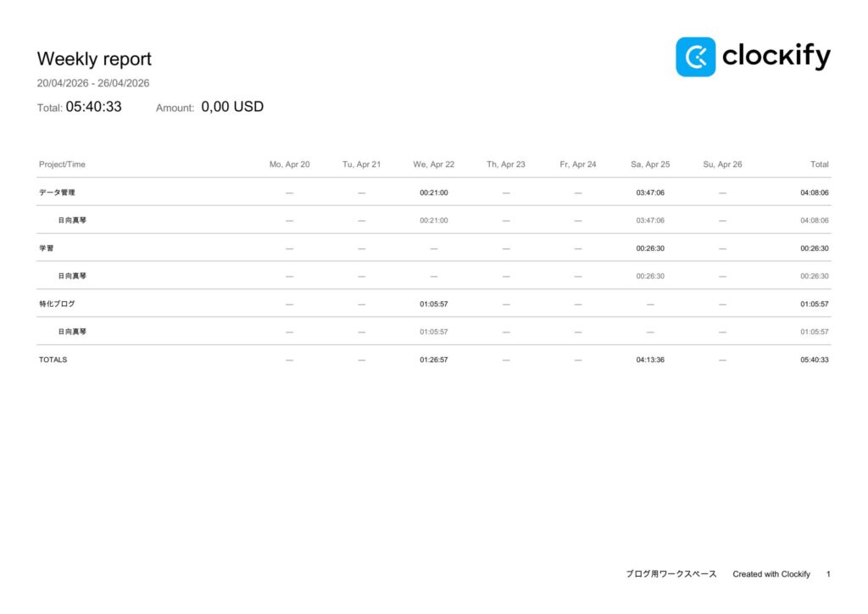
Task: Click the header total time 05:40:33
Action: [93, 107]
